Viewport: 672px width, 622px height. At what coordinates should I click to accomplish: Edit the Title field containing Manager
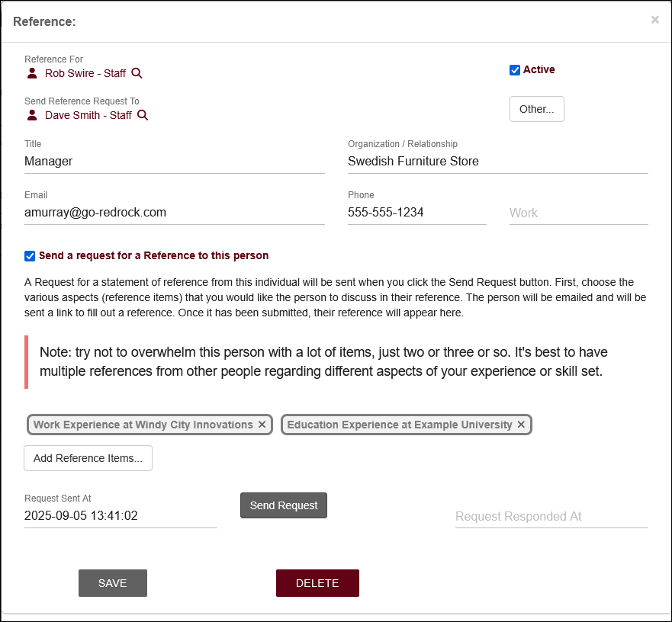[174, 162]
